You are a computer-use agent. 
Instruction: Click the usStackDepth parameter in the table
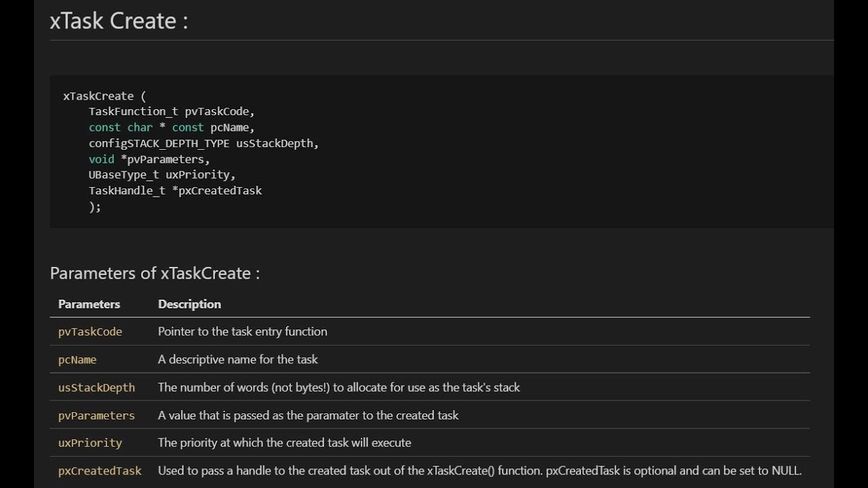[96, 388]
